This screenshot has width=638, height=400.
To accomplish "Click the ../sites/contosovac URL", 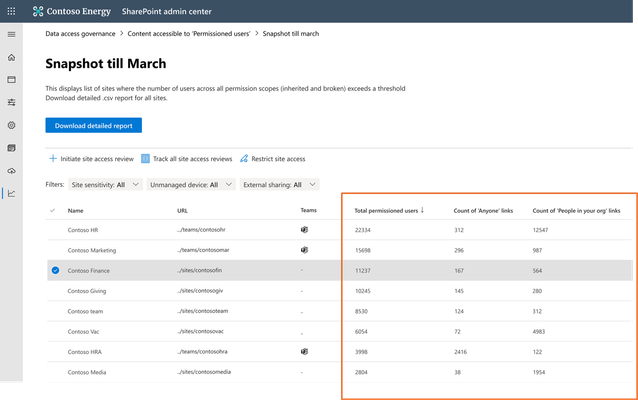I will 200,331.
